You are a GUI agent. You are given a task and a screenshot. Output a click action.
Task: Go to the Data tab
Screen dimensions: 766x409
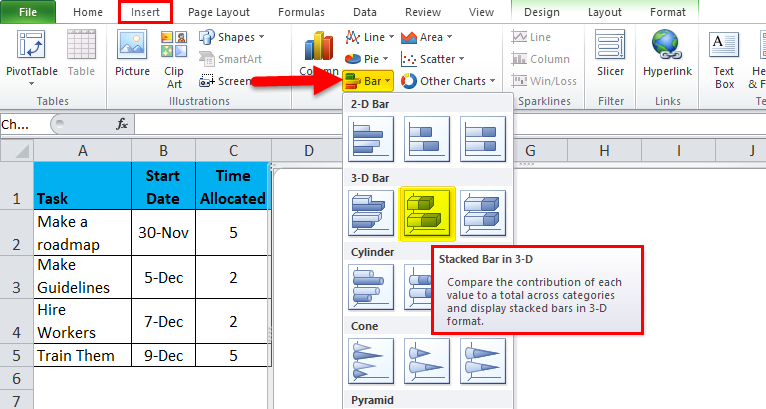point(365,12)
